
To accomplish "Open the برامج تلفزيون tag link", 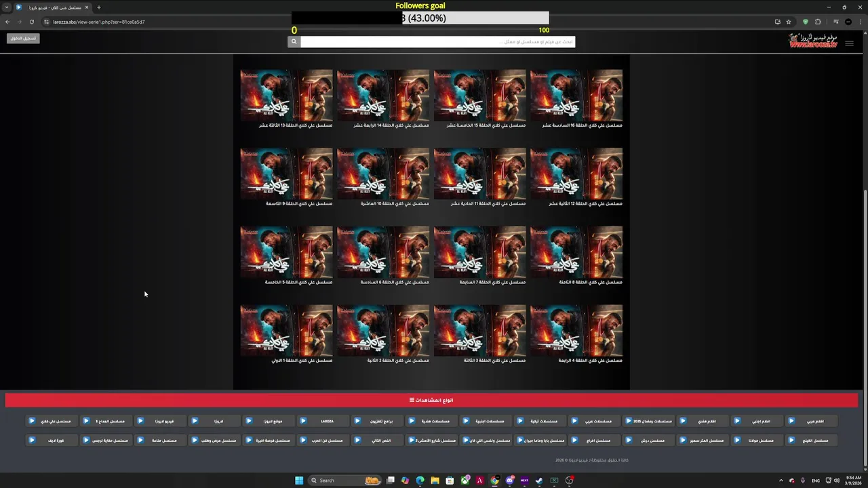I will [x=377, y=421].
